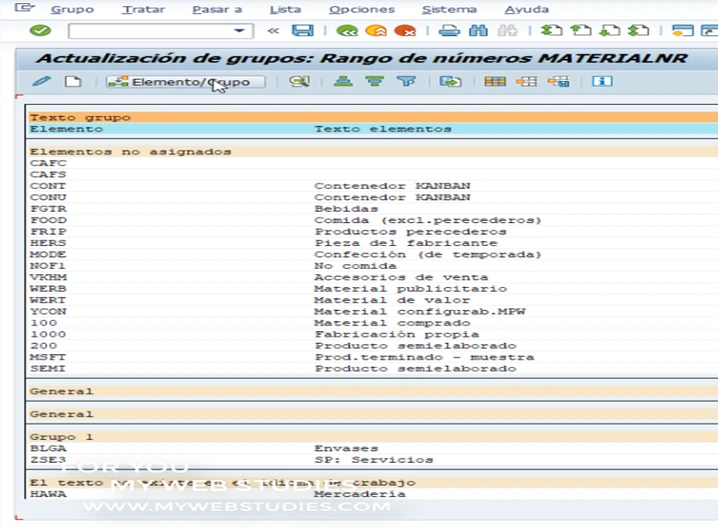Click the Save diskette icon
718x529 pixels.
pos(303,31)
